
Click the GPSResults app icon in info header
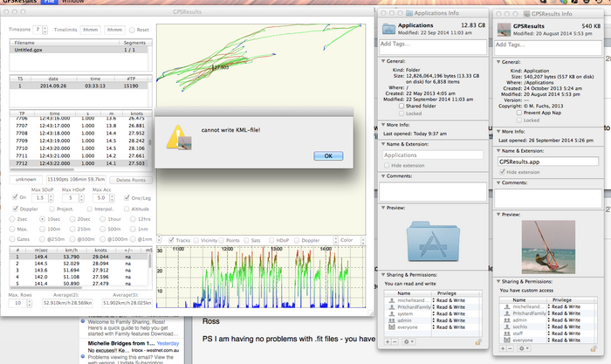coord(504,29)
